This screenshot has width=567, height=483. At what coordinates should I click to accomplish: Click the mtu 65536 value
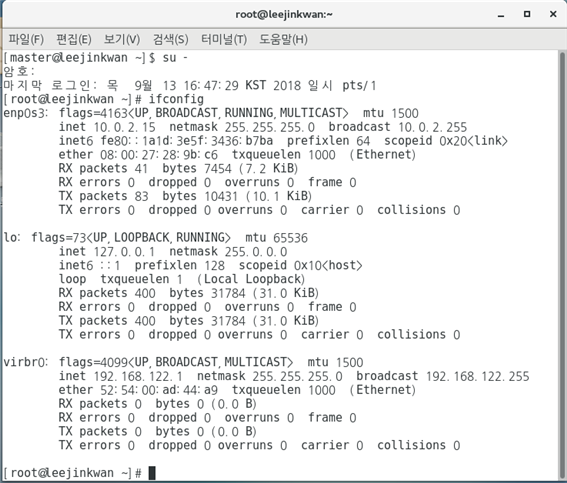click(x=276, y=238)
